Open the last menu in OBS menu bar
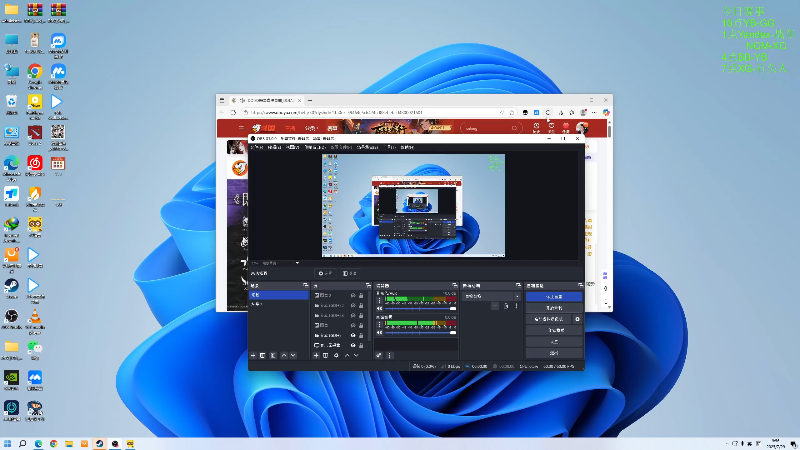The image size is (800, 450). (x=407, y=147)
